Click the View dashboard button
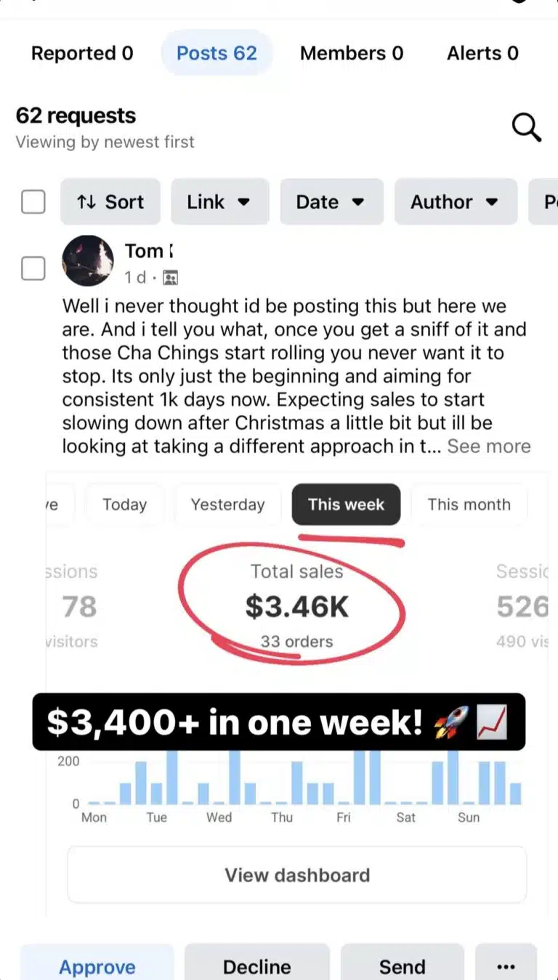 297,875
